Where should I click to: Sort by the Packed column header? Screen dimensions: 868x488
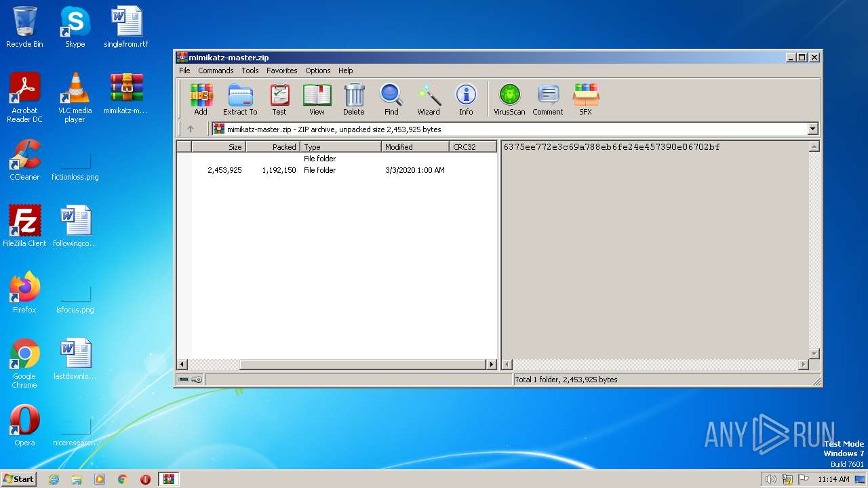click(273, 146)
